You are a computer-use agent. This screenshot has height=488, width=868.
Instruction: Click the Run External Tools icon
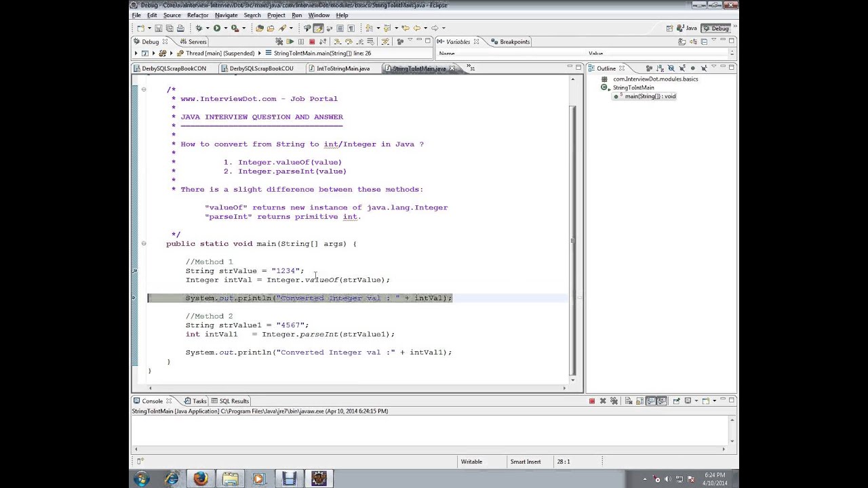235,28
